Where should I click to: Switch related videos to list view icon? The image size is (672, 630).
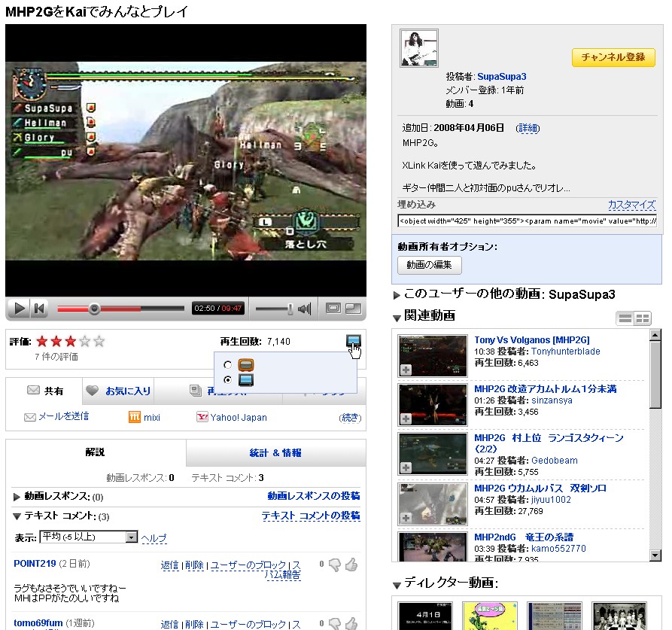pyautogui.click(x=625, y=318)
